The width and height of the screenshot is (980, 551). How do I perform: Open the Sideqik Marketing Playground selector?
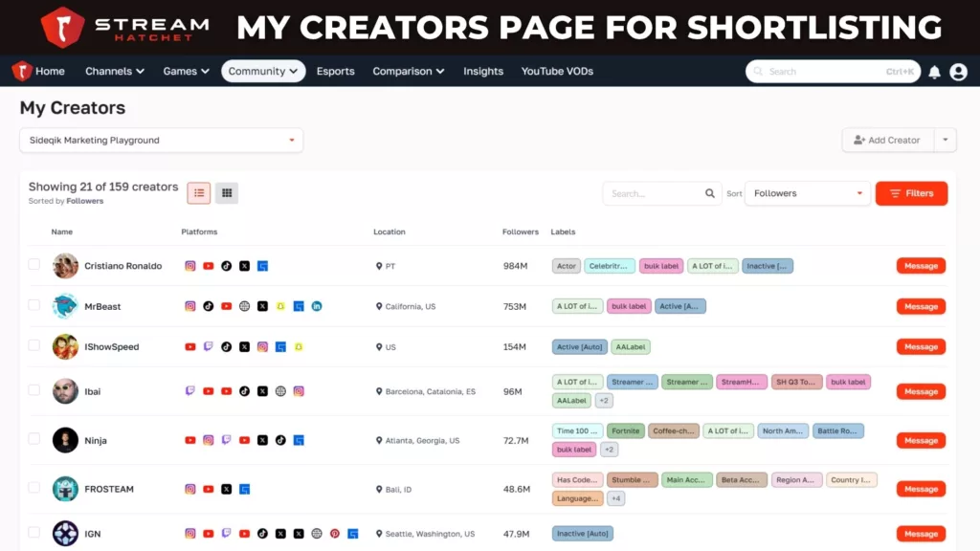pos(160,140)
